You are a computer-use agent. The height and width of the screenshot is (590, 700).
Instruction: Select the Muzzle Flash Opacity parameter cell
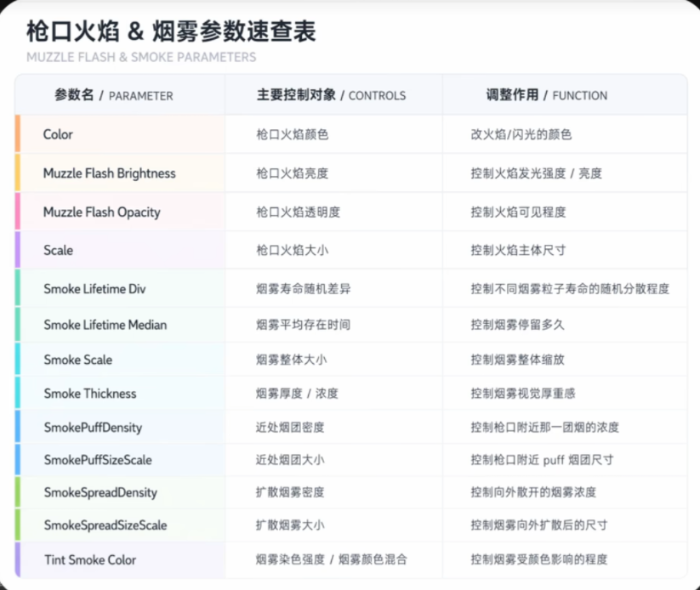(120, 212)
